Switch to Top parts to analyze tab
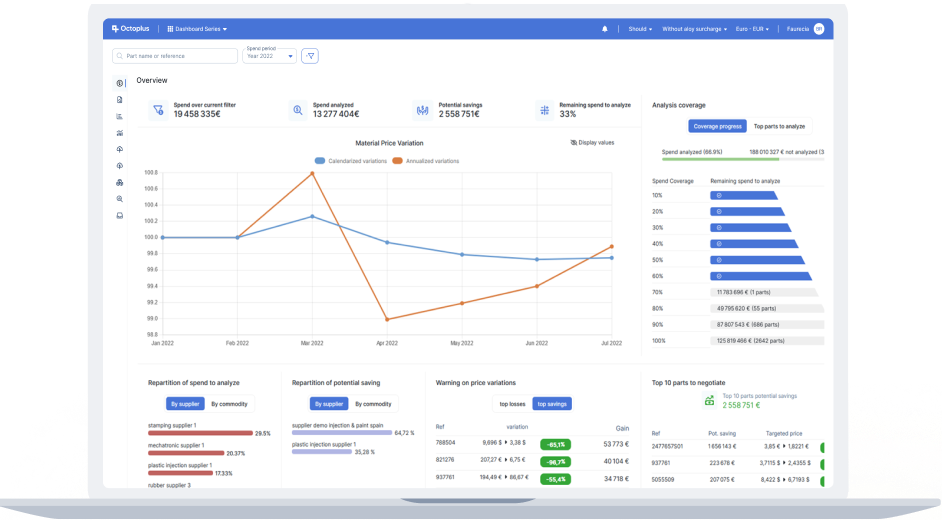 click(779, 126)
